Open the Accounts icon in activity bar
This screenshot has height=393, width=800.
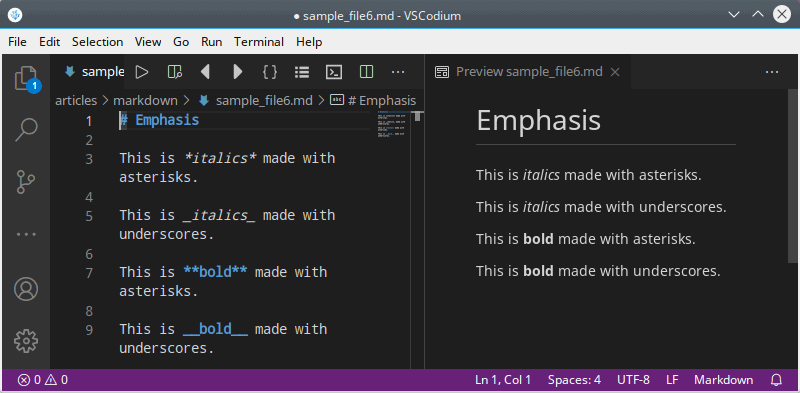(x=26, y=289)
